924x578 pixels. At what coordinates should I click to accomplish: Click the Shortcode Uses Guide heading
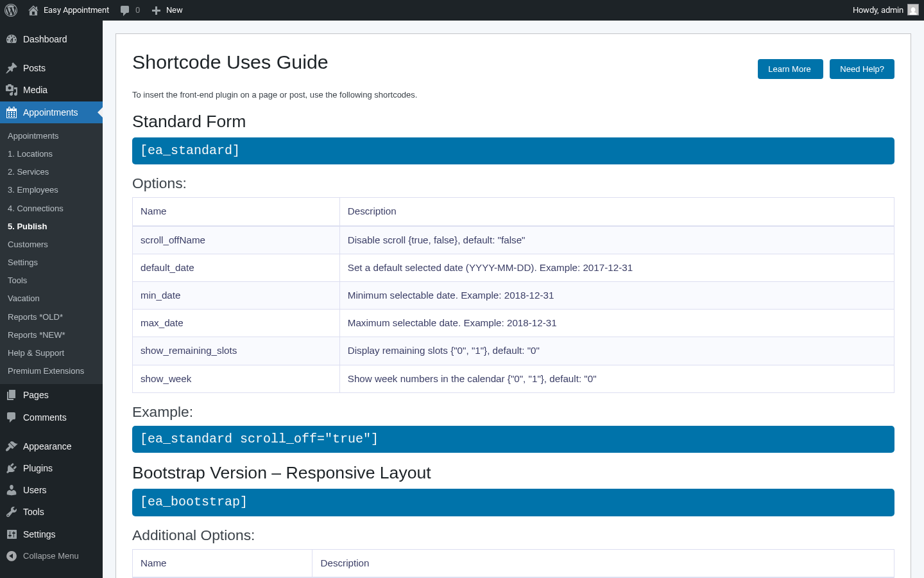coord(230,62)
